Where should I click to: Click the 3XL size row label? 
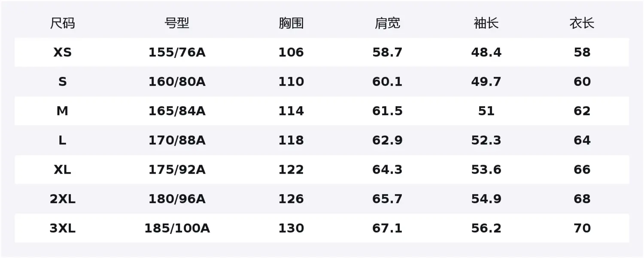(62, 228)
